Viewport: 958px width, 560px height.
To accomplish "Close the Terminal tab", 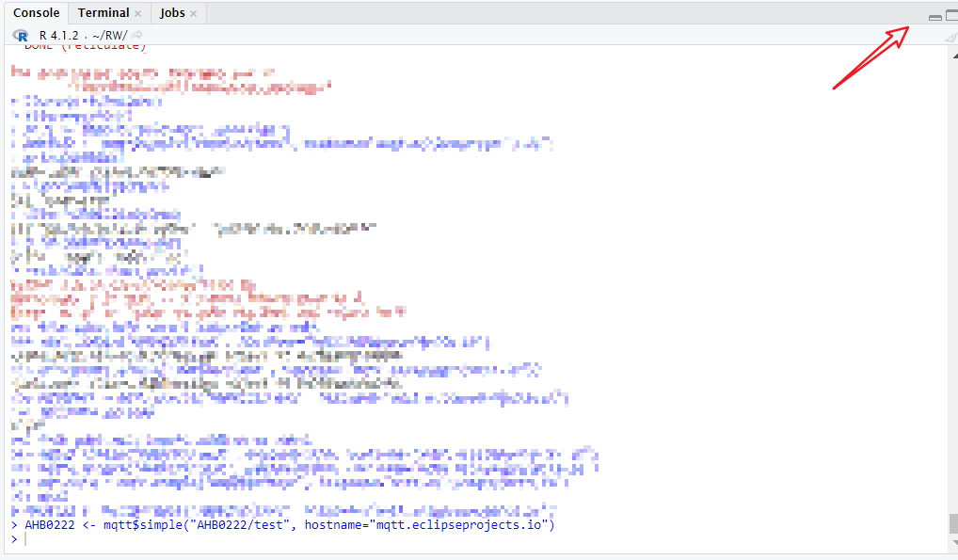I will 138,13.
